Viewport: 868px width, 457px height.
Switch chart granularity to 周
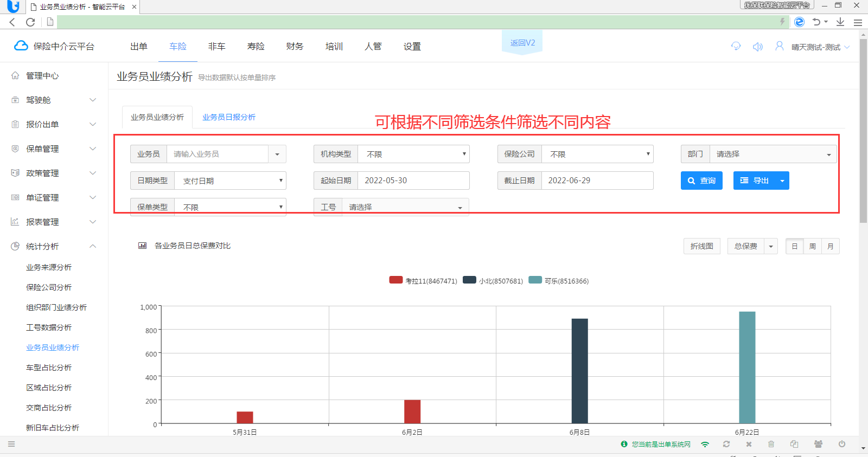813,246
